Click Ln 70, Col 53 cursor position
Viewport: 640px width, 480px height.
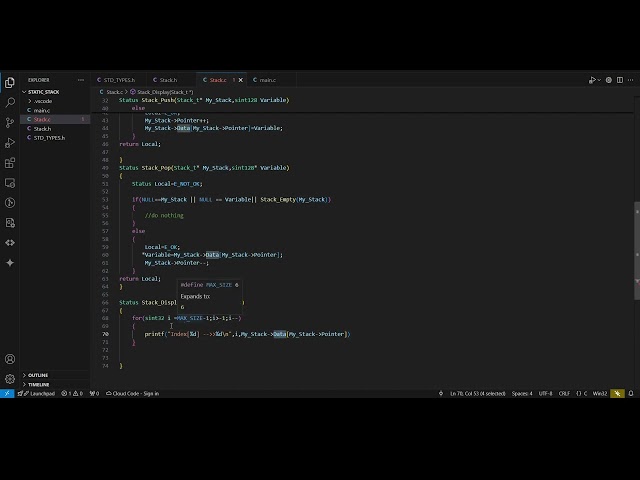pyautogui.click(x=478, y=393)
